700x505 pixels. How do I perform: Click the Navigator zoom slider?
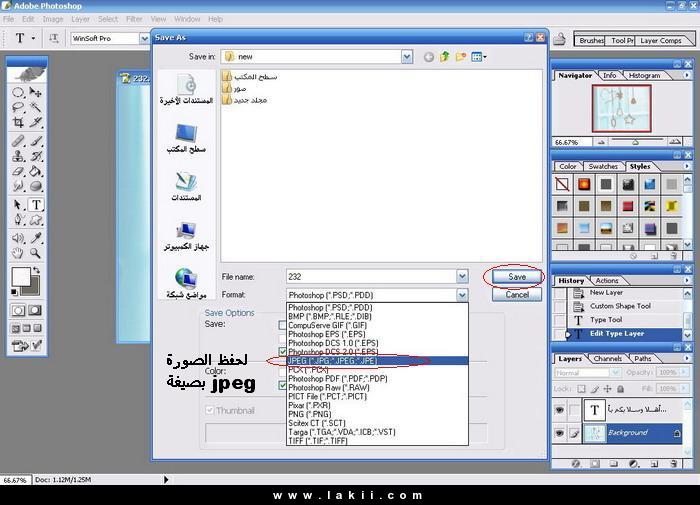pos(635,142)
